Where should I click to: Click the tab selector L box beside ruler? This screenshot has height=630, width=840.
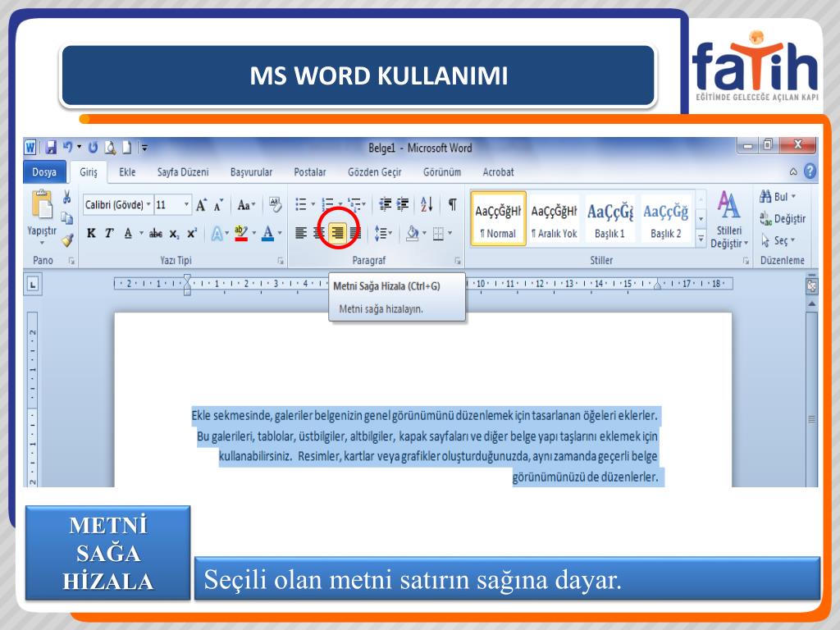point(33,285)
